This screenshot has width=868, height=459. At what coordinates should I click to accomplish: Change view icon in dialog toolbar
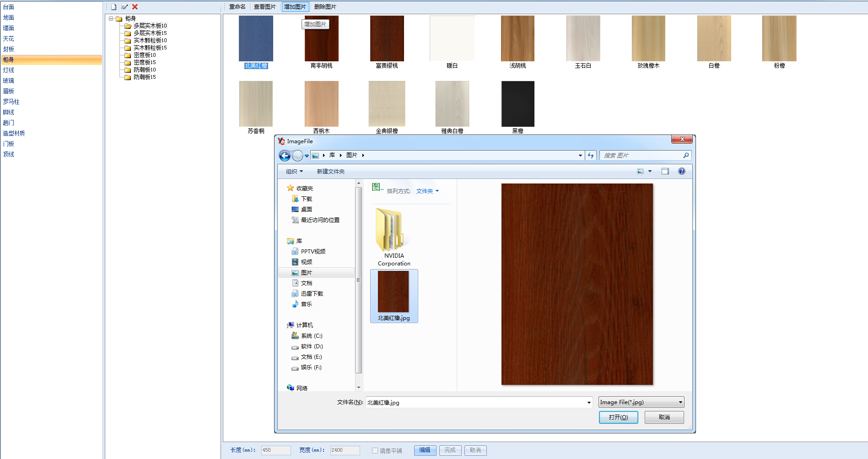(x=640, y=171)
